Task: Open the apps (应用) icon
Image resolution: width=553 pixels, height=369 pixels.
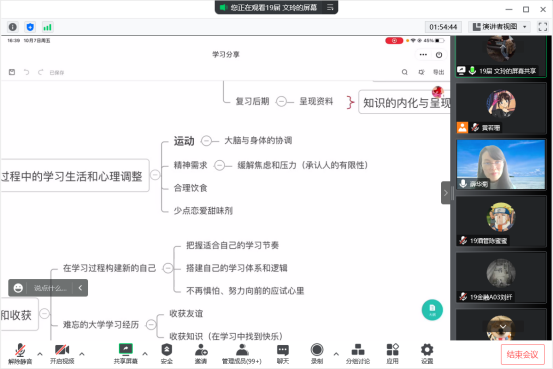Action: pyautogui.click(x=392, y=353)
